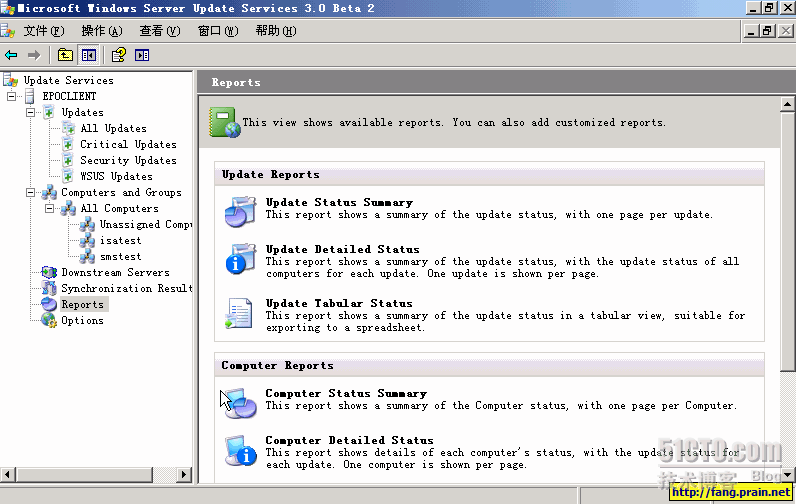Click scroll left arrow of tree pane
This screenshot has height=504, width=796.
[x=8, y=475]
